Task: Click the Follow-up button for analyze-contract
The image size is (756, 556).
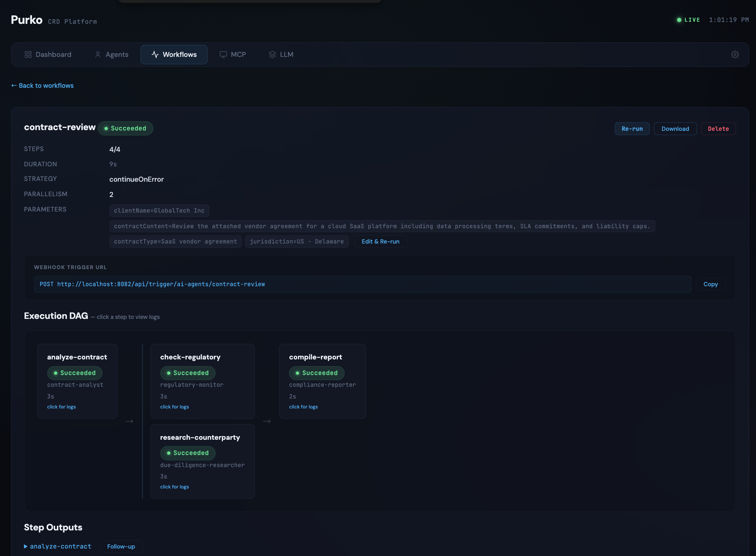Action: coord(121,546)
